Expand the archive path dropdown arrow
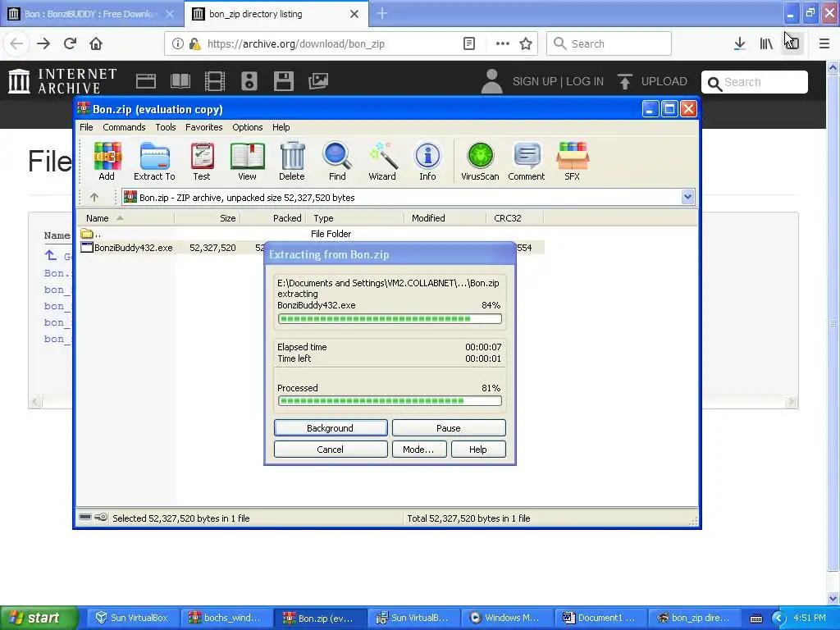Viewport: 840px width, 630px height. [x=688, y=197]
